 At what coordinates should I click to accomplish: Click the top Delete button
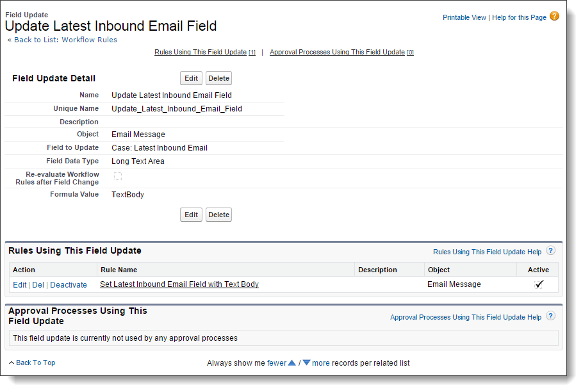(x=218, y=78)
